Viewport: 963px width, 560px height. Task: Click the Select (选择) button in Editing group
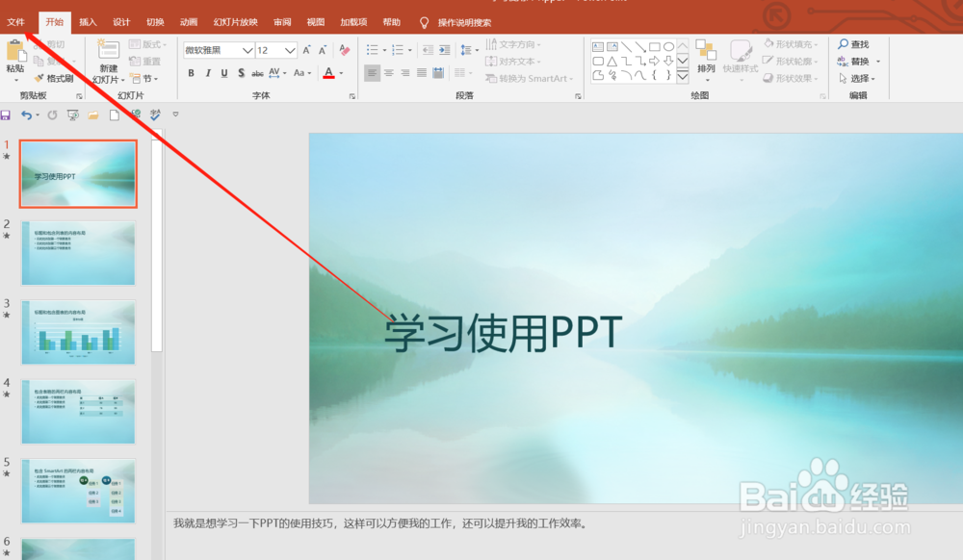pos(855,77)
